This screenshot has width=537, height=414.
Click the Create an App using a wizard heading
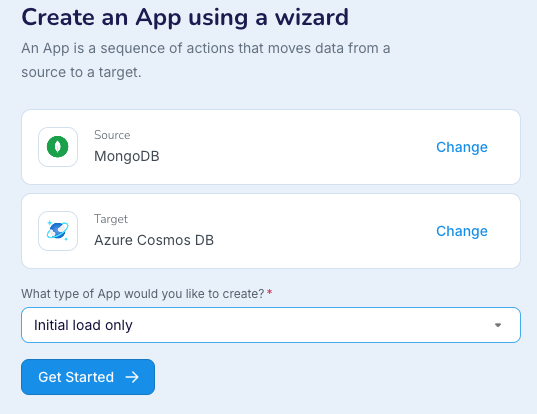point(185,17)
